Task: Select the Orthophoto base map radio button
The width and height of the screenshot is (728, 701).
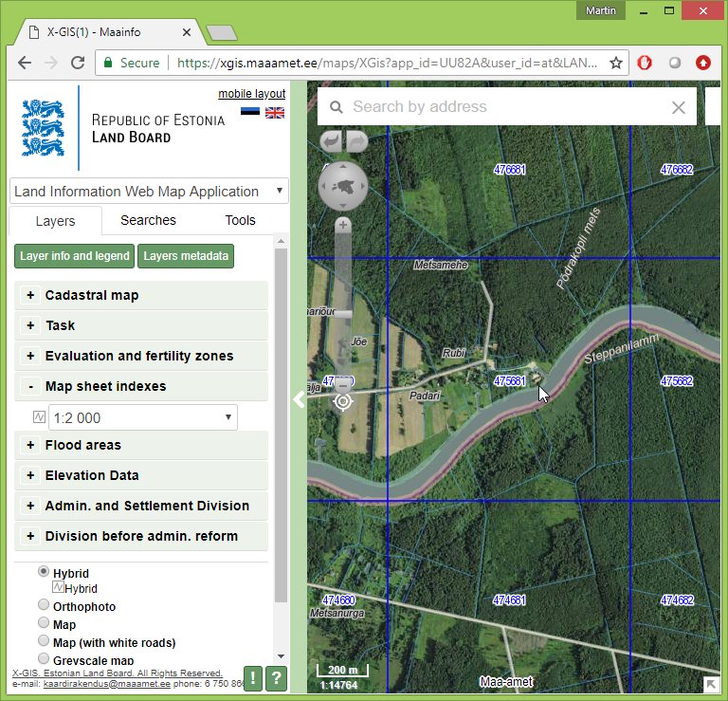Action: tap(44, 606)
